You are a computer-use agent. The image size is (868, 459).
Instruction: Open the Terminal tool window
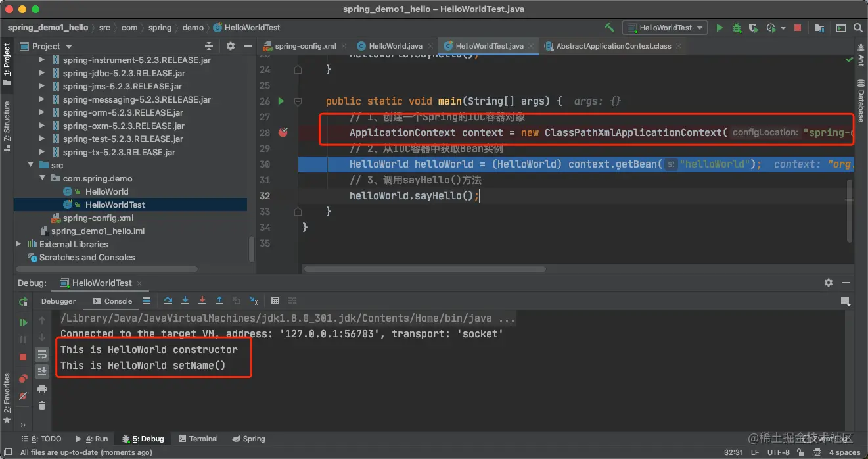click(x=197, y=439)
